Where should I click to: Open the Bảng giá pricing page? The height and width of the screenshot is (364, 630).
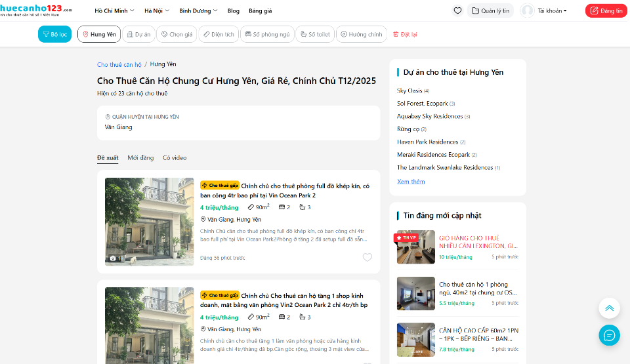point(260,11)
